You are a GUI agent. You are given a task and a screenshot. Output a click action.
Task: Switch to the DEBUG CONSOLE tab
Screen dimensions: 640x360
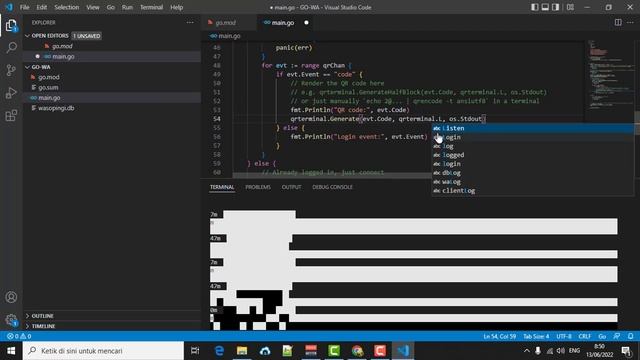332,187
